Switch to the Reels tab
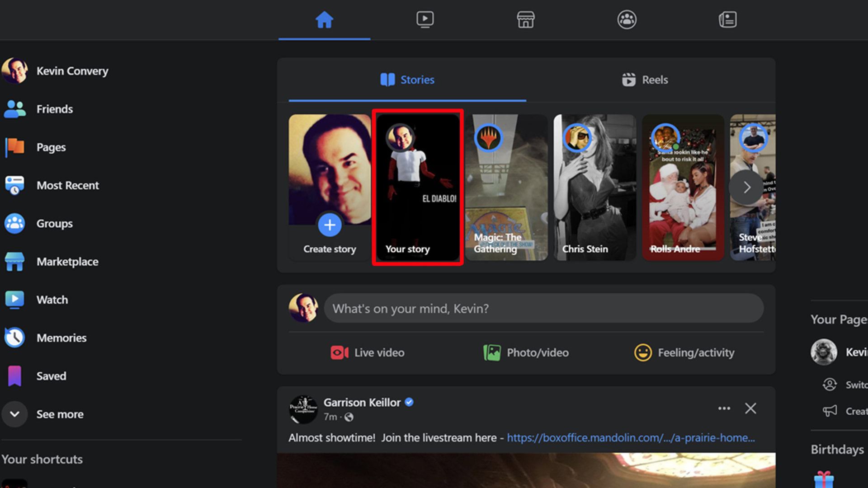868x488 pixels. pos(645,80)
